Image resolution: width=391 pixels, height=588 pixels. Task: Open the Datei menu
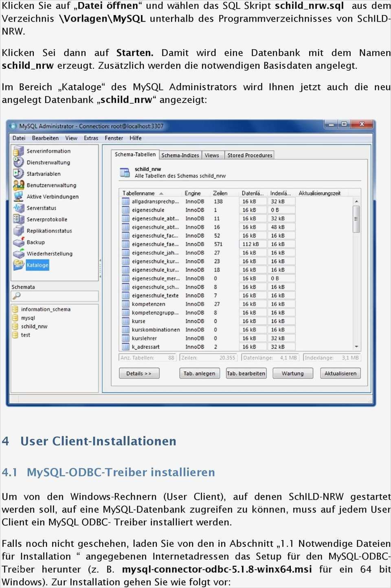(x=19, y=138)
